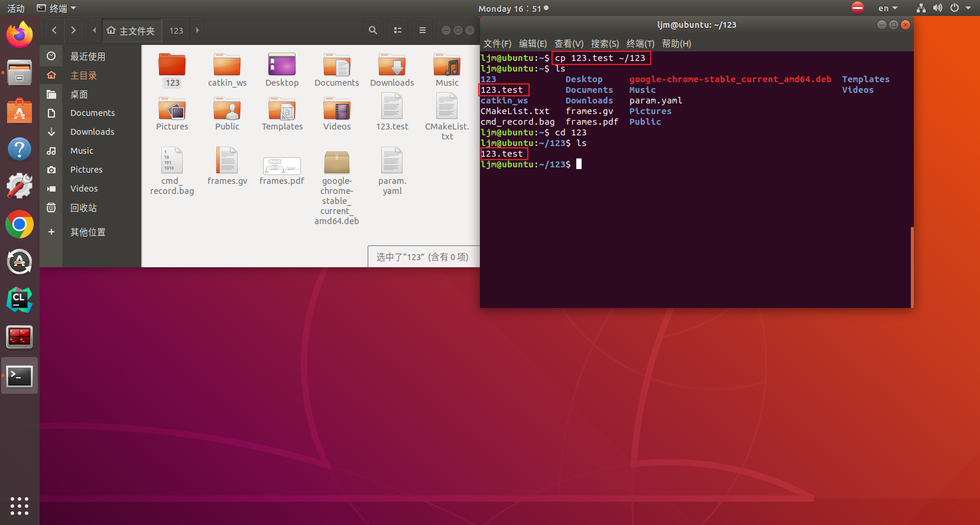The image size is (980, 525).
Task: Click the terminal window scrollbar
Action: [912, 266]
